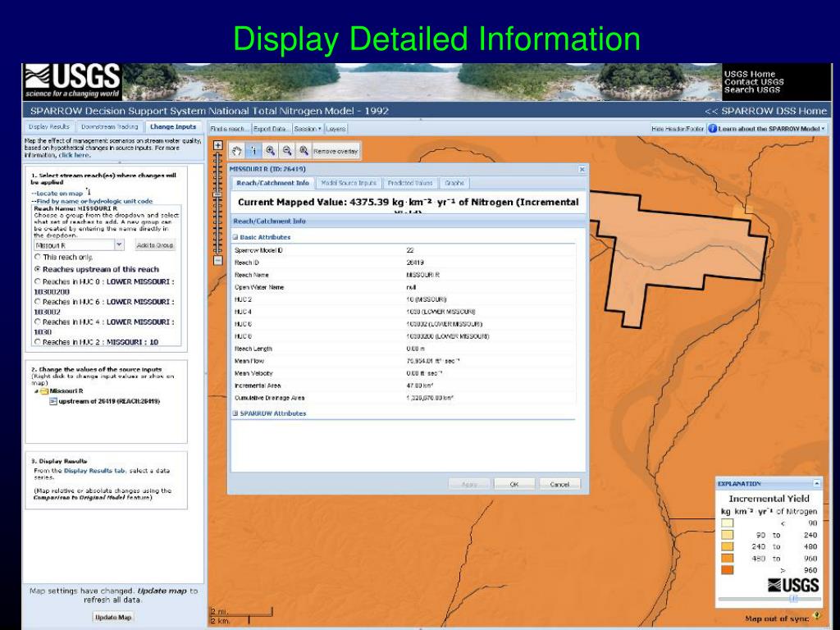Click the Export Data button

271,129
